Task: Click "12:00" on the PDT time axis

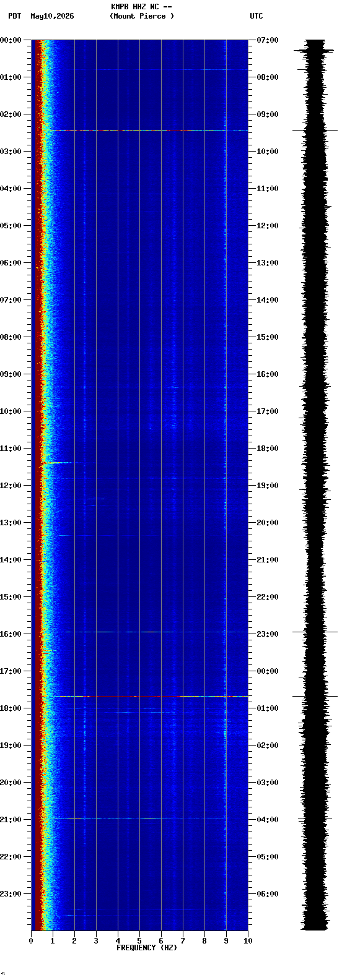Action: coord(11,486)
